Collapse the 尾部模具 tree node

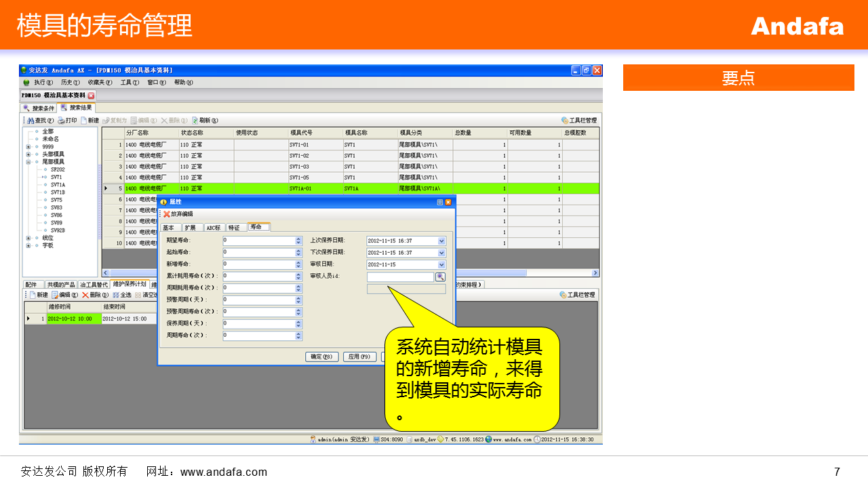pos(28,162)
